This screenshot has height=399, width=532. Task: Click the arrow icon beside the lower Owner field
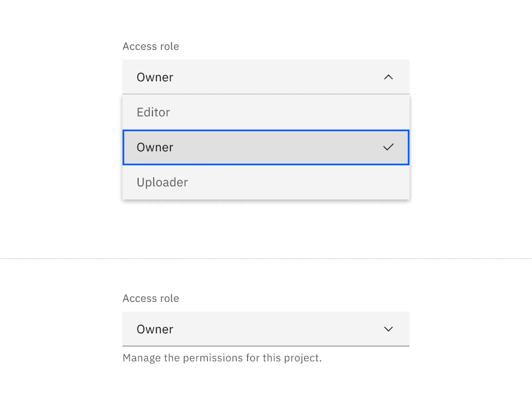pos(388,329)
